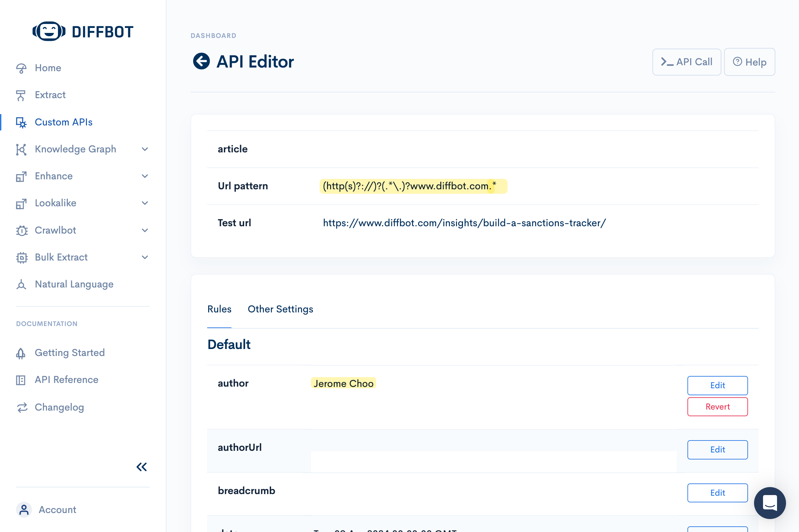Expand the Bulk Extract chevron
The width and height of the screenshot is (799, 532).
click(x=145, y=257)
